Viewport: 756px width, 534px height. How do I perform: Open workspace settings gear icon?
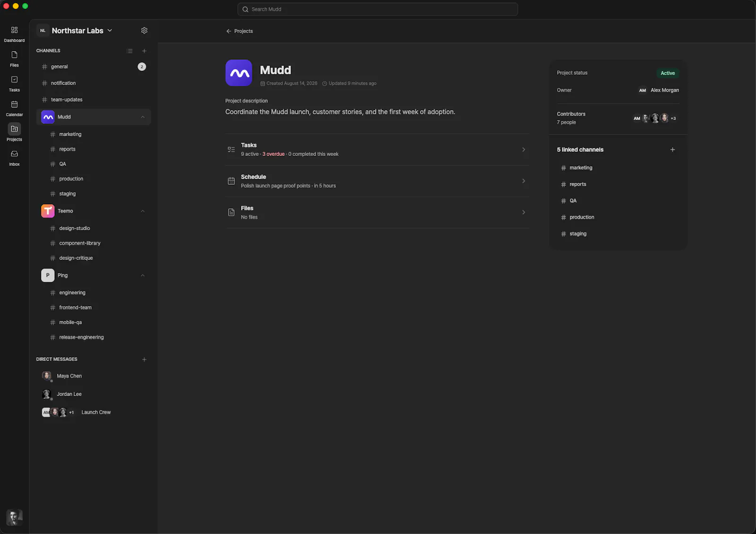coord(144,30)
